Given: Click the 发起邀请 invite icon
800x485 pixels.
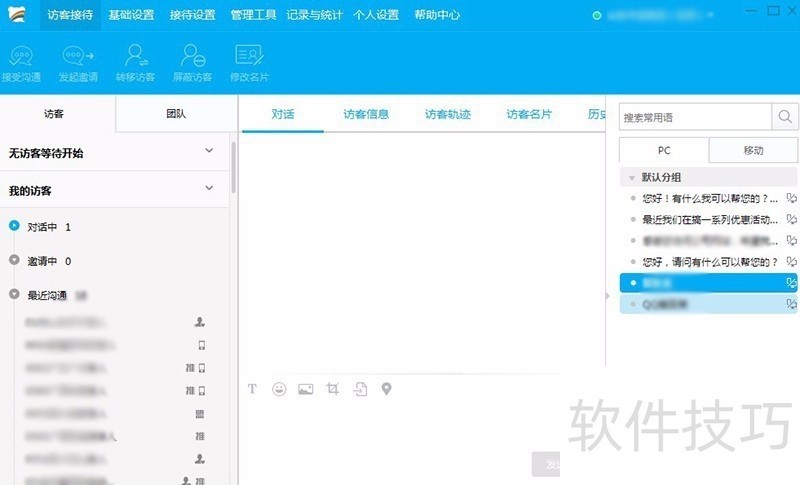Looking at the screenshot, I should pyautogui.click(x=77, y=56).
